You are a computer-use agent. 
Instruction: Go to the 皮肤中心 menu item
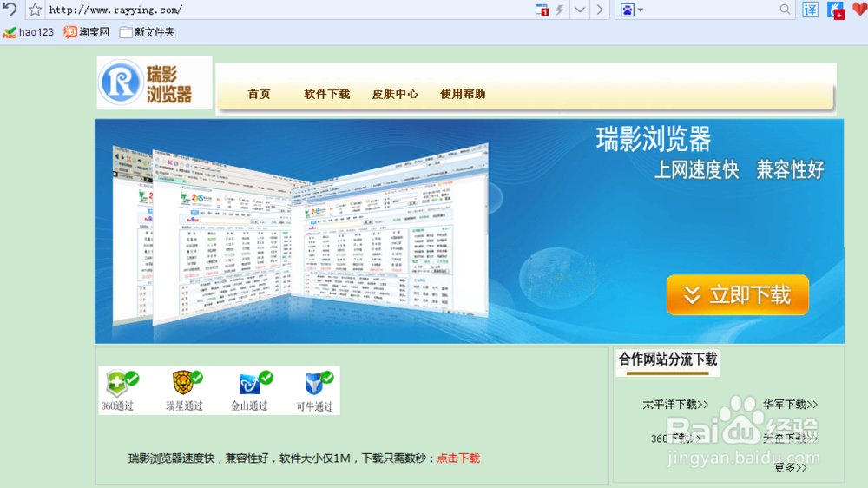click(395, 94)
